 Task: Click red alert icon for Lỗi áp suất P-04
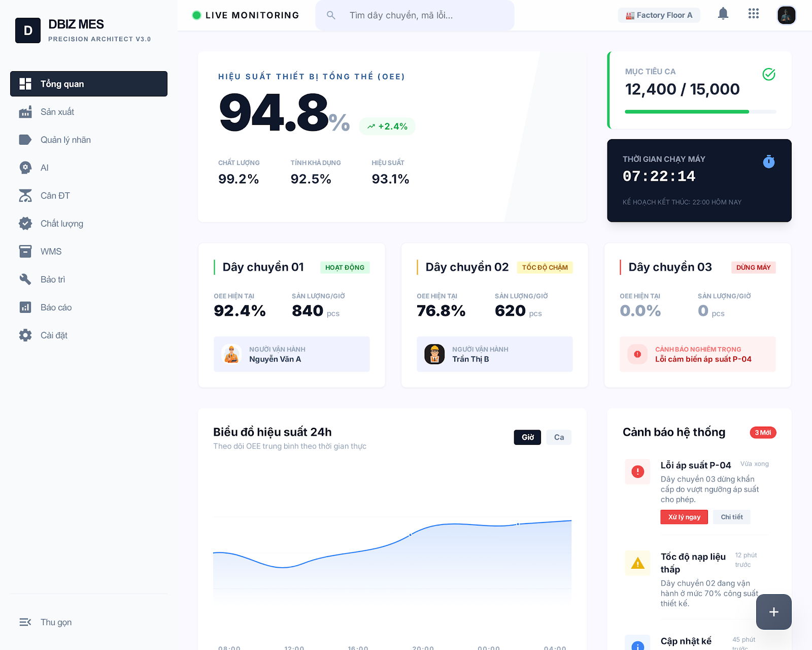point(638,472)
